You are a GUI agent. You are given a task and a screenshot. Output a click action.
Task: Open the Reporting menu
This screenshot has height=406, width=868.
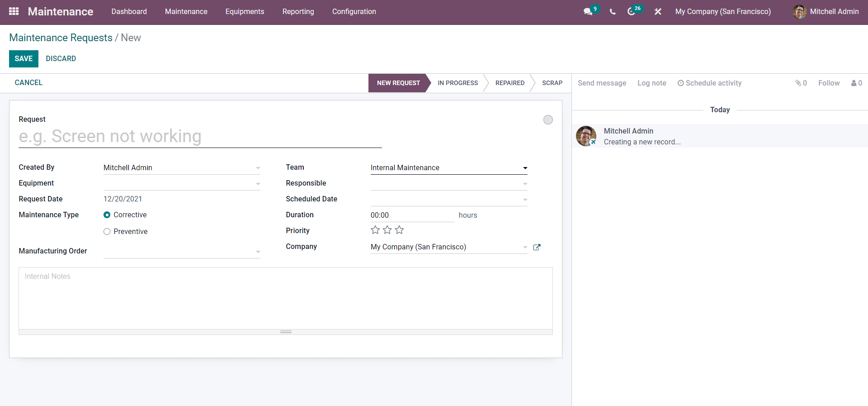[x=298, y=11]
